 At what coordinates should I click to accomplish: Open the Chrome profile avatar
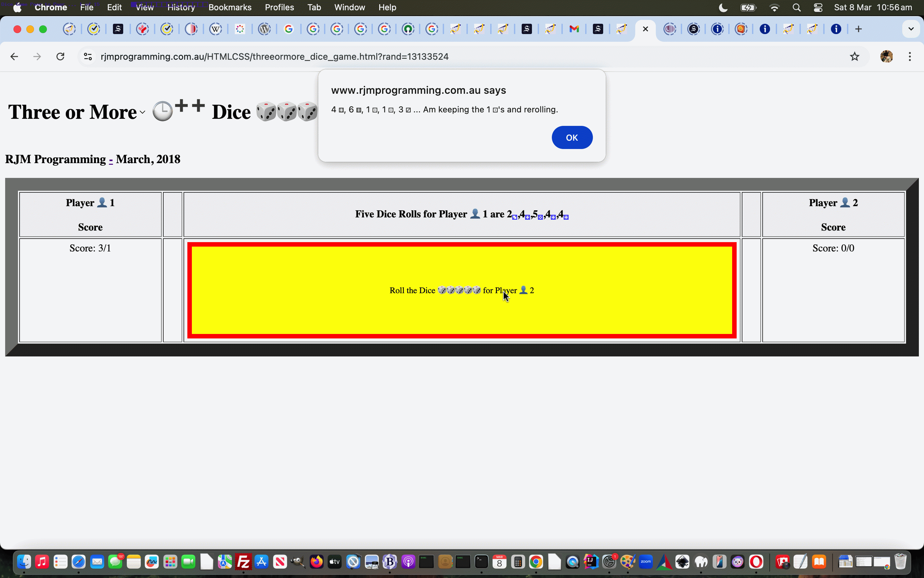886,57
